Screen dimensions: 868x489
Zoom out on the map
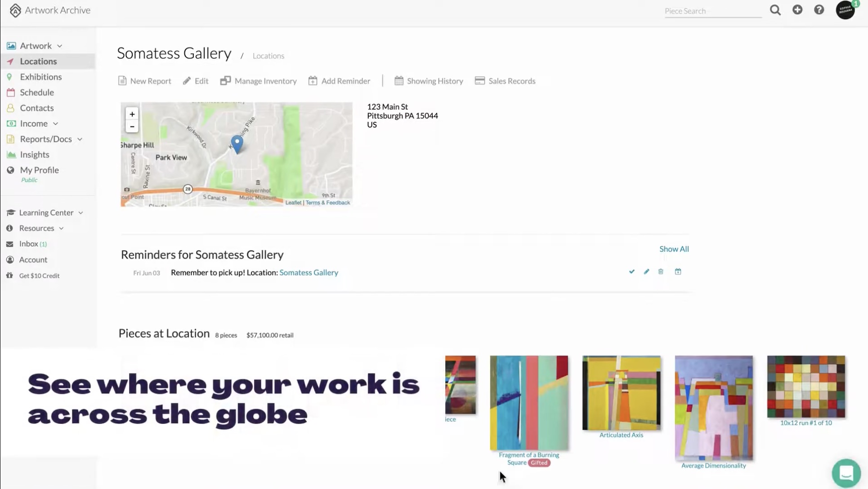[132, 126]
